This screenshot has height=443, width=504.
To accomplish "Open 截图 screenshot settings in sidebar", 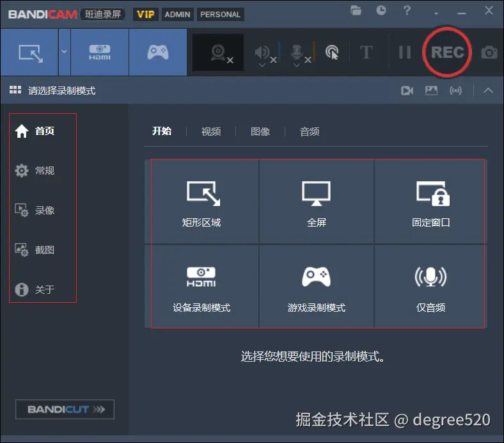I will [35, 250].
